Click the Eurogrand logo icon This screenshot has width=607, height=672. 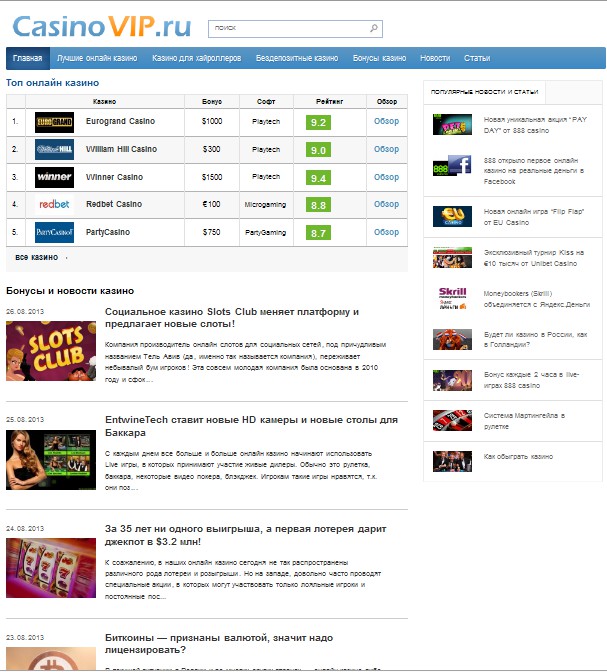[x=54, y=123]
